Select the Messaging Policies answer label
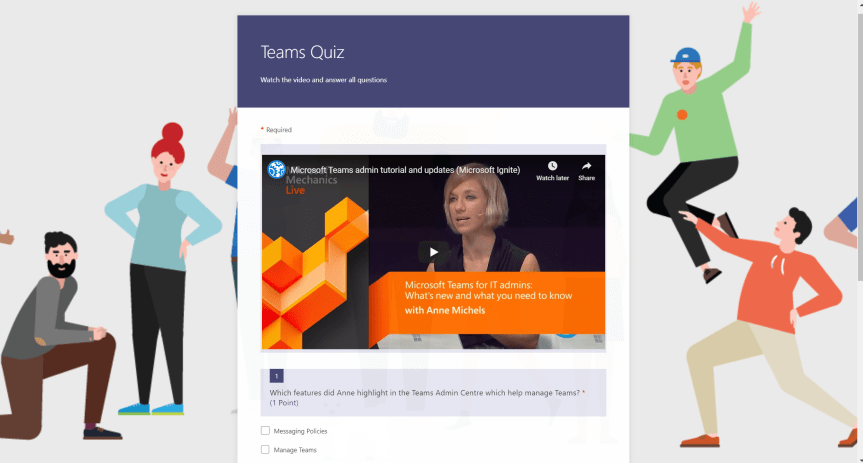This screenshot has width=863, height=463. click(301, 431)
